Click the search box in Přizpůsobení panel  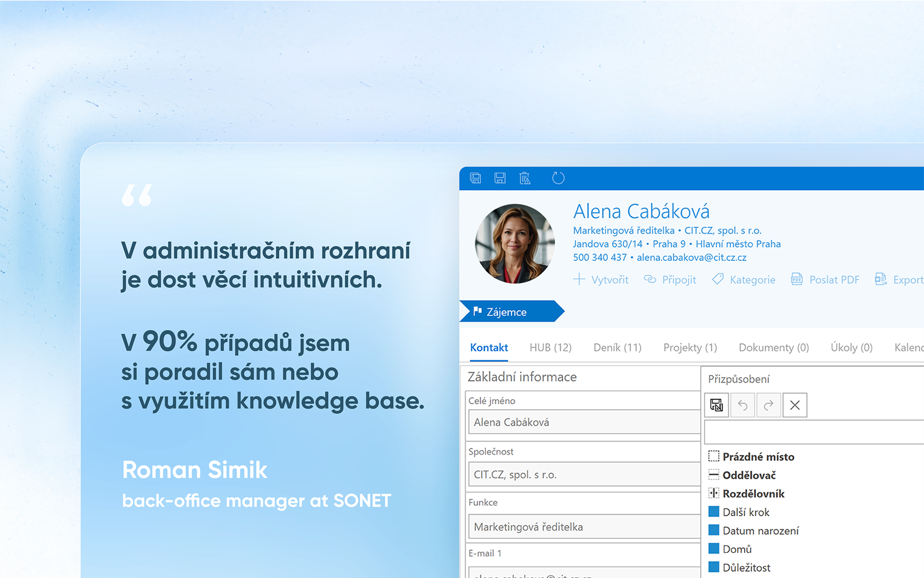(x=814, y=432)
